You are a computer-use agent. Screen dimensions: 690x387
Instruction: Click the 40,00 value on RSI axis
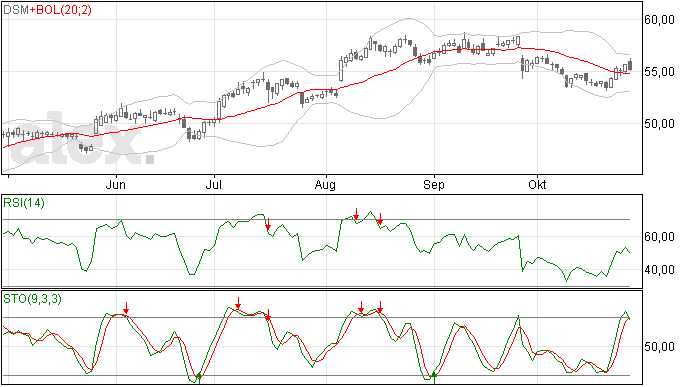659,269
